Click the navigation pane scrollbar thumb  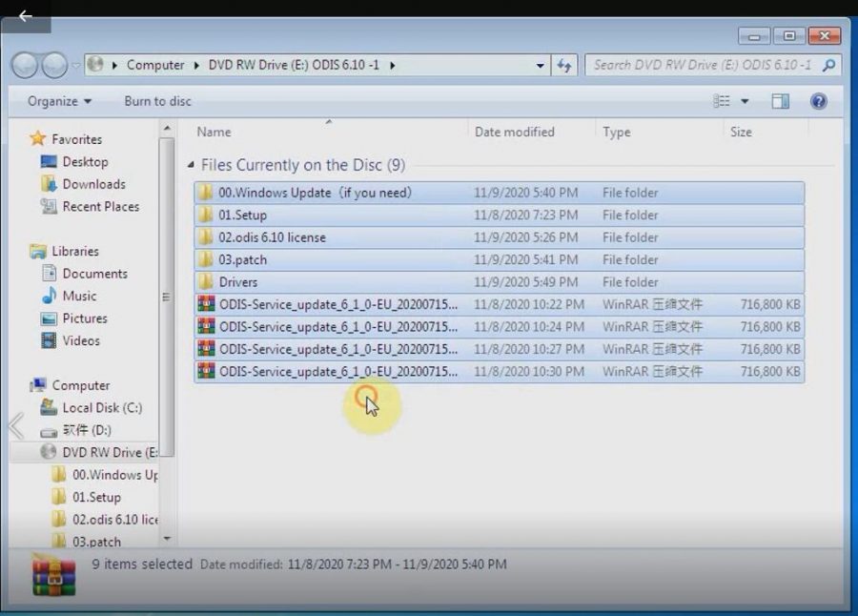tap(167, 297)
